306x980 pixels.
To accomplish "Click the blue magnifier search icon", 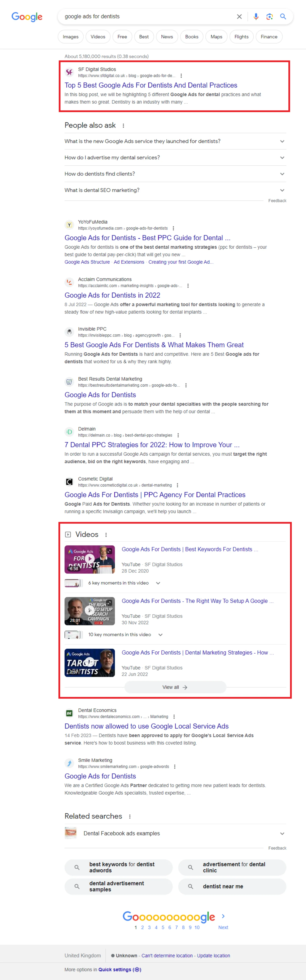I will click(283, 16).
